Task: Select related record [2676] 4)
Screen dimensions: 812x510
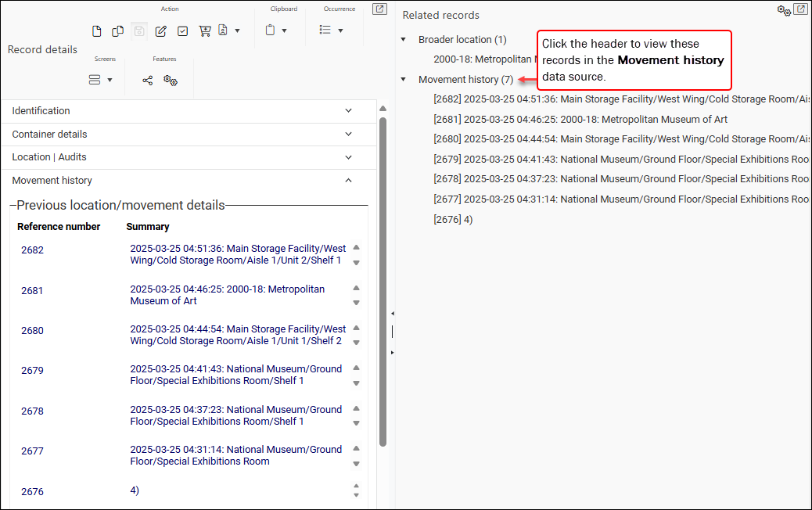Action: 453,219
